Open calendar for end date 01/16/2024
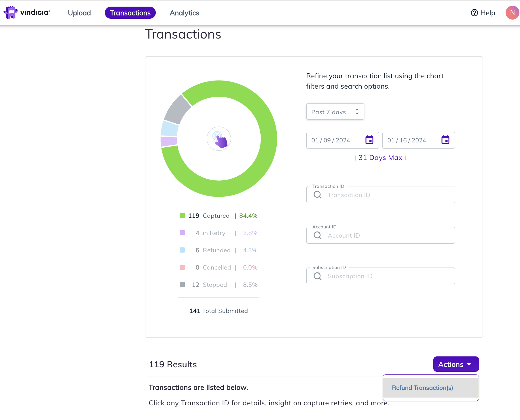Viewport: 520px width, 420px height. [445, 140]
